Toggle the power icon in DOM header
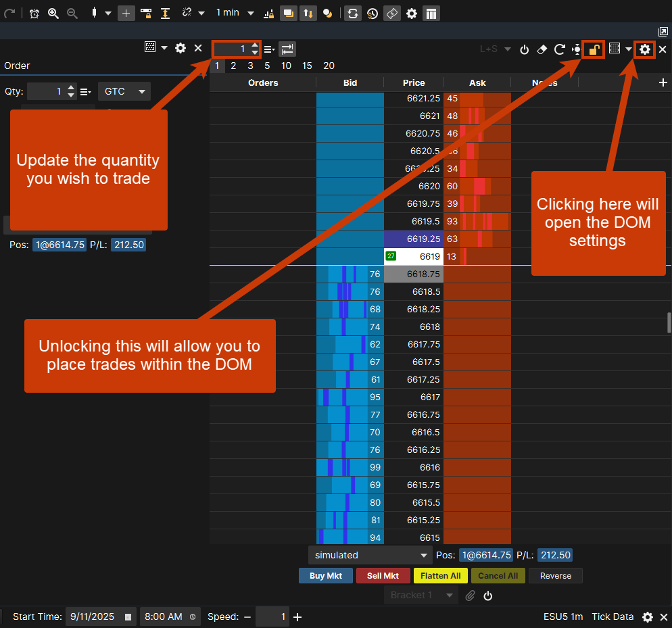 pyautogui.click(x=524, y=49)
